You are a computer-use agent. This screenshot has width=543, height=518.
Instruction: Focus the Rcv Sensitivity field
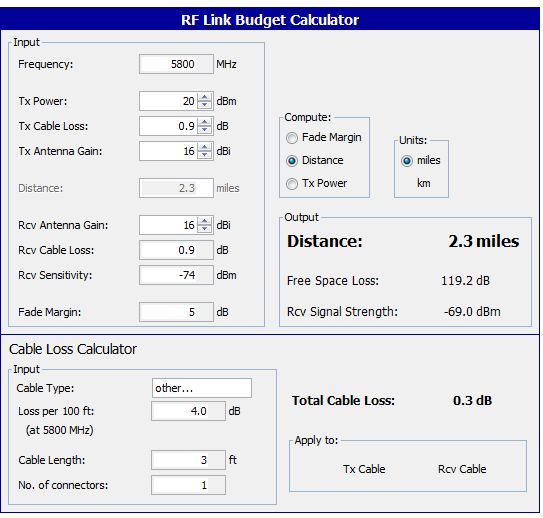click(176, 275)
